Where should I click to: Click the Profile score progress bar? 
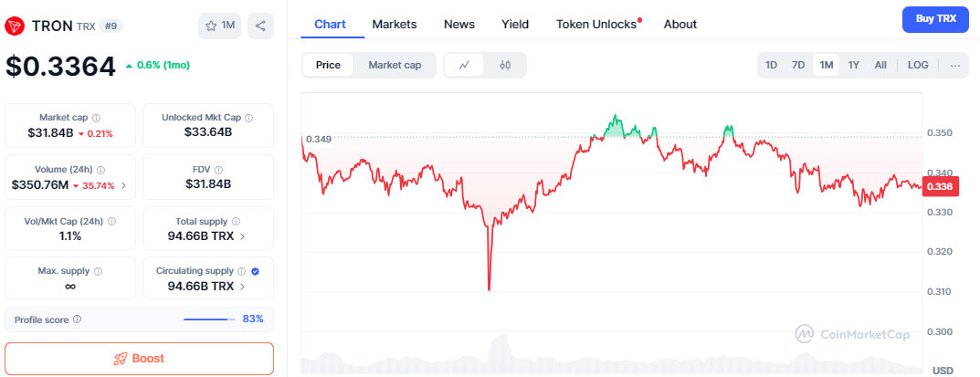(x=208, y=319)
